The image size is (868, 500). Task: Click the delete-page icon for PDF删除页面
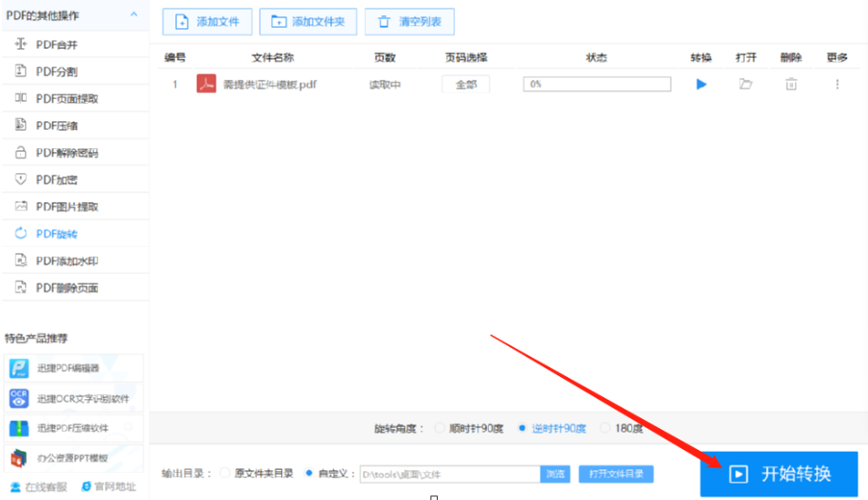[20, 287]
